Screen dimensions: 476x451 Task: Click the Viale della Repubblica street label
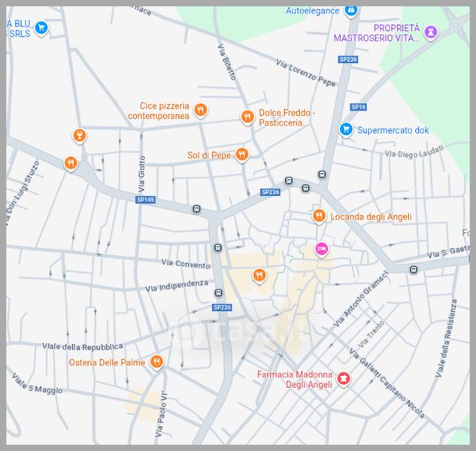click(83, 347)
